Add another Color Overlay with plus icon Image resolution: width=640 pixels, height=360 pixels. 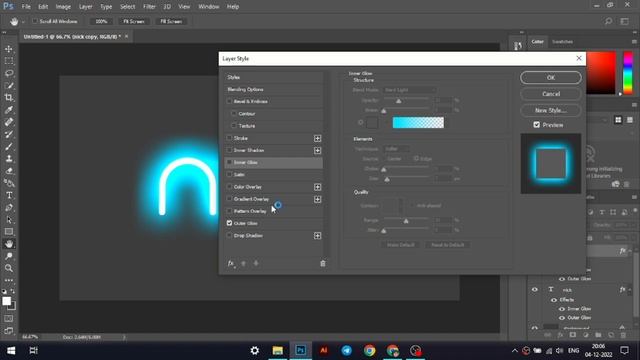click(x=318, y=187)
